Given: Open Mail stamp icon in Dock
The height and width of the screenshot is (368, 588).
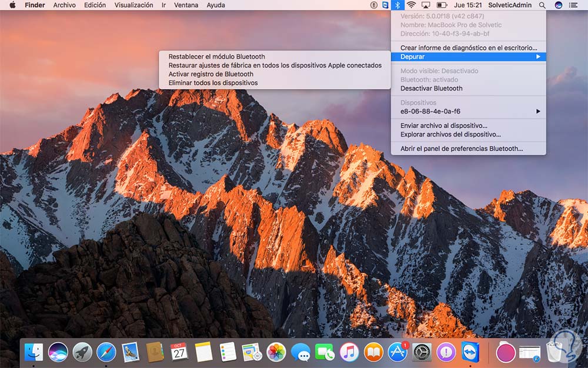Looking at the screenshot, I should (131, 352).
